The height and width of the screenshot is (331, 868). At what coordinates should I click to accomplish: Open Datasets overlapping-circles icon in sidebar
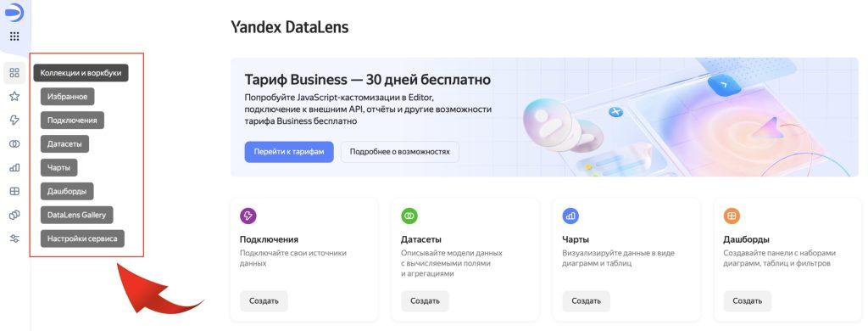coord(15,143)
